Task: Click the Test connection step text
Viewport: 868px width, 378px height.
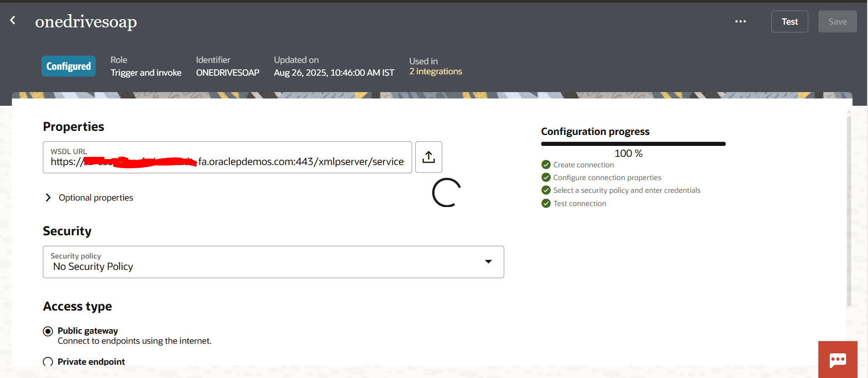Action: [x=580, y=203]
